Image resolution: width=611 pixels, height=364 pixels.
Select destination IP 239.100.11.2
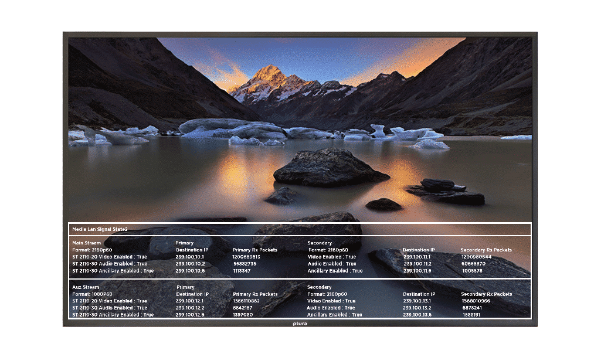(x=417, y=264)
